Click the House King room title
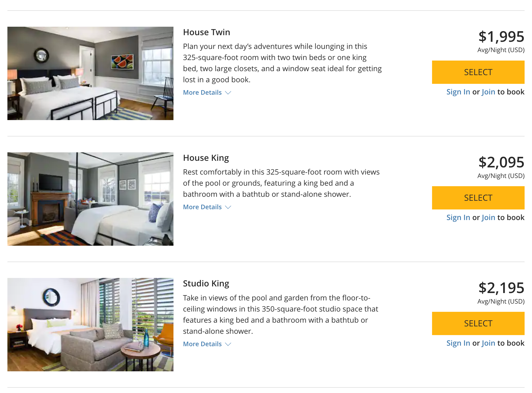The width and height of the screenshot is (532, 393). (206, 157)
